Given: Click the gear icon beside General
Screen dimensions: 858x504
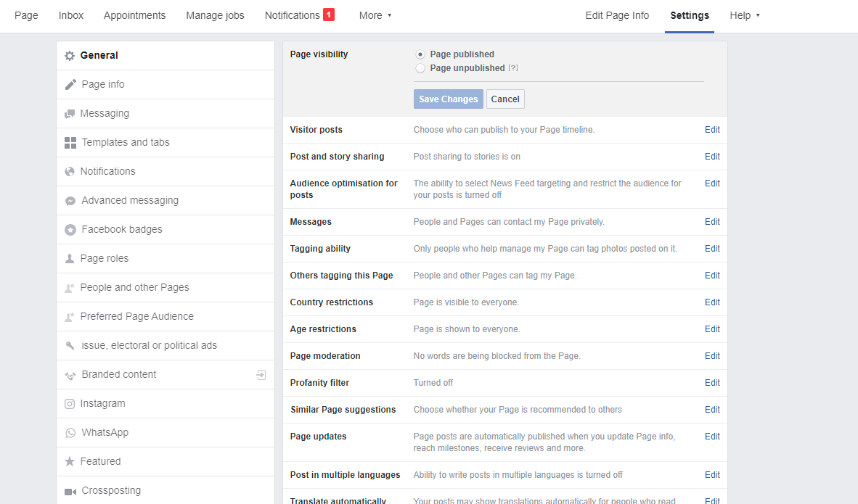Looking at the screenshot, I should pos(70,55).
